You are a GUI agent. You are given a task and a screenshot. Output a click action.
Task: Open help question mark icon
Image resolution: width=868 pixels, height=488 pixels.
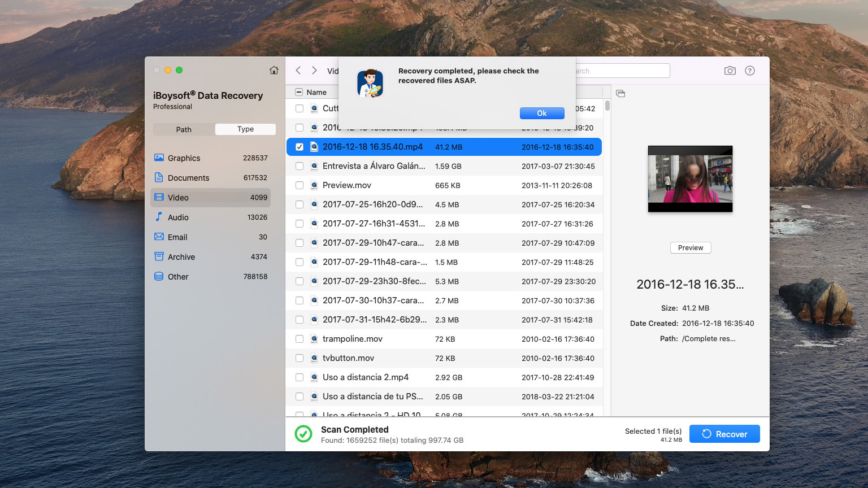(750, 71)
